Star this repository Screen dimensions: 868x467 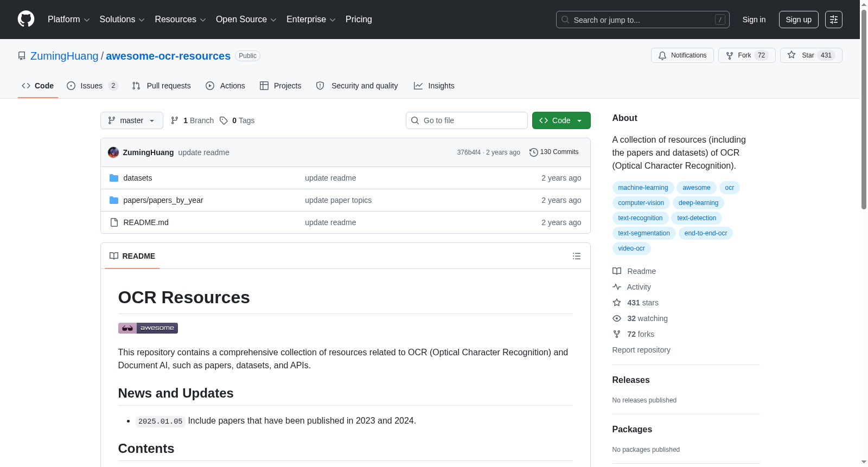pyautogui.click(x=810, y=55)
